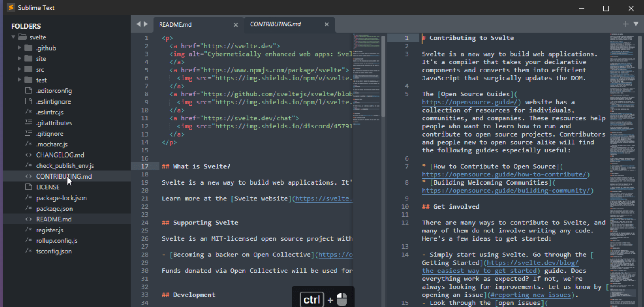Viewport: 644px width, 307px height.
Task: Close the CONTRIBUTING.md tab
Action: tap(327, 24)
